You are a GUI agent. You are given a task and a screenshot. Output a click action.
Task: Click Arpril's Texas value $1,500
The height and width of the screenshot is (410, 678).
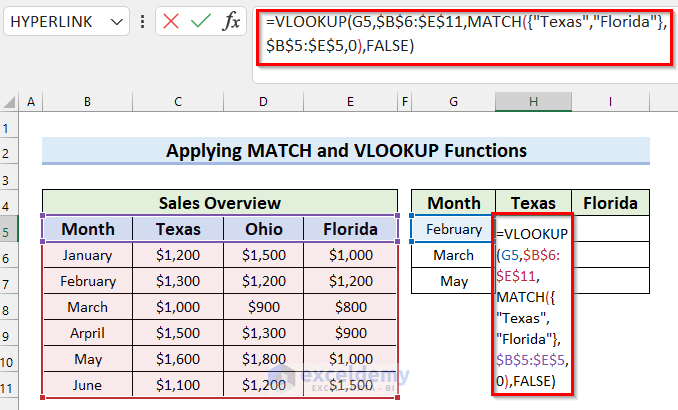coord(178,333)
